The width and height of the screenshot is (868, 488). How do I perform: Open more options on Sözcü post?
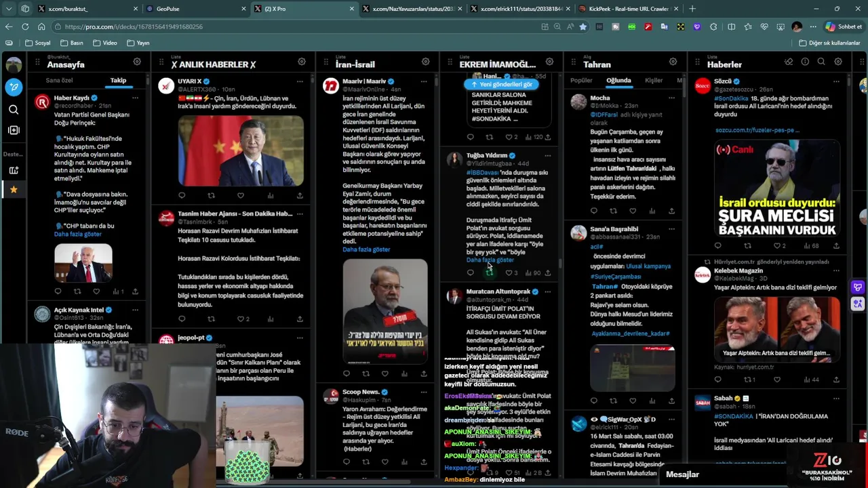836,81
